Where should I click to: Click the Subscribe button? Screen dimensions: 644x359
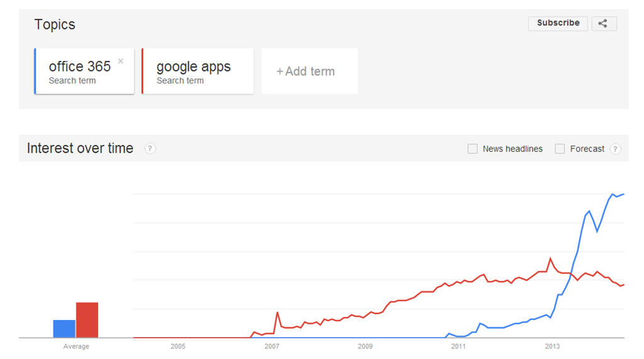pyautogui.click(x=558, y=23)
